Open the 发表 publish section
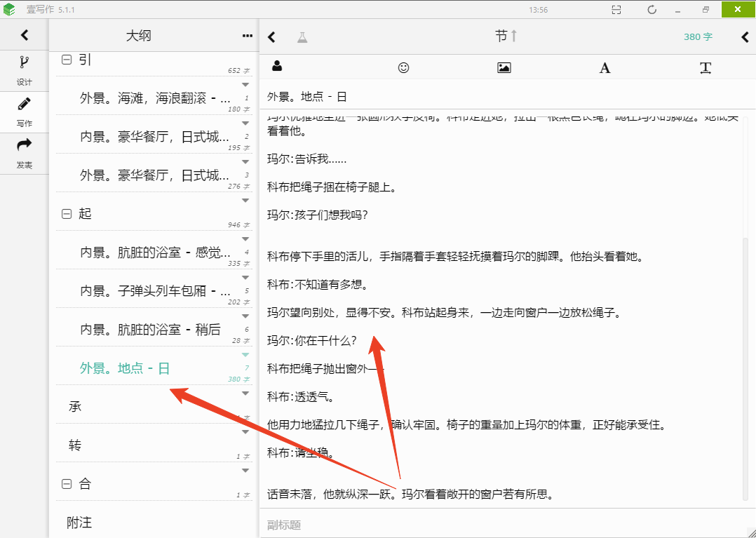This screenshot has height=538, width=756. (x=24, y=154)
